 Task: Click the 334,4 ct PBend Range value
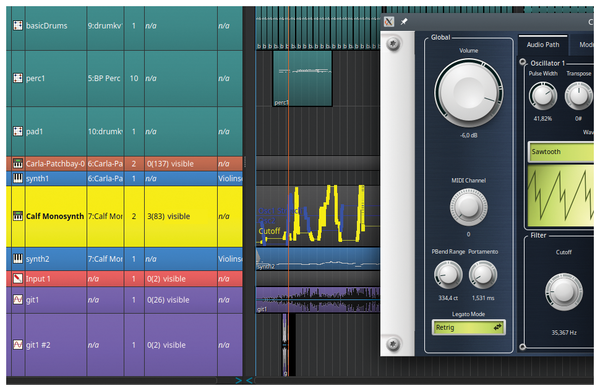point(448,298)
